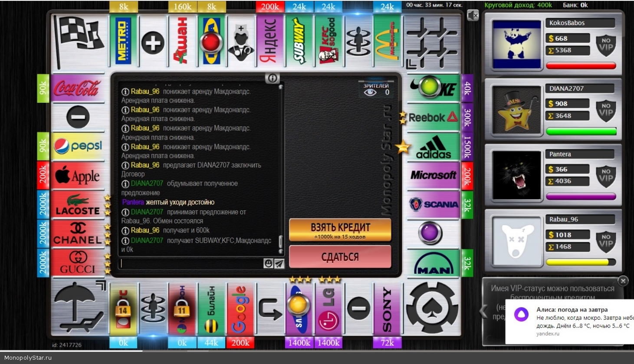Click the 200k price tag above Яндекс

[x=270, y=7]
